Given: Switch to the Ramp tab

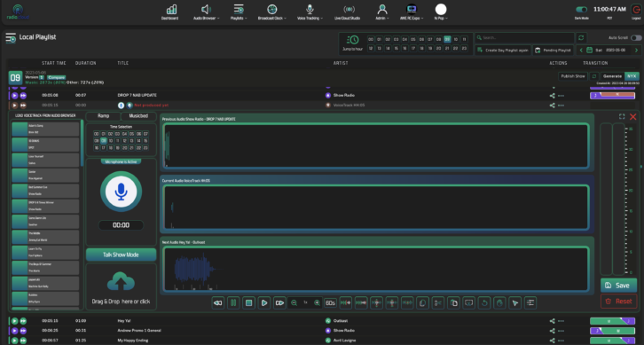Looking at the screenshot, I should (103, 116).
